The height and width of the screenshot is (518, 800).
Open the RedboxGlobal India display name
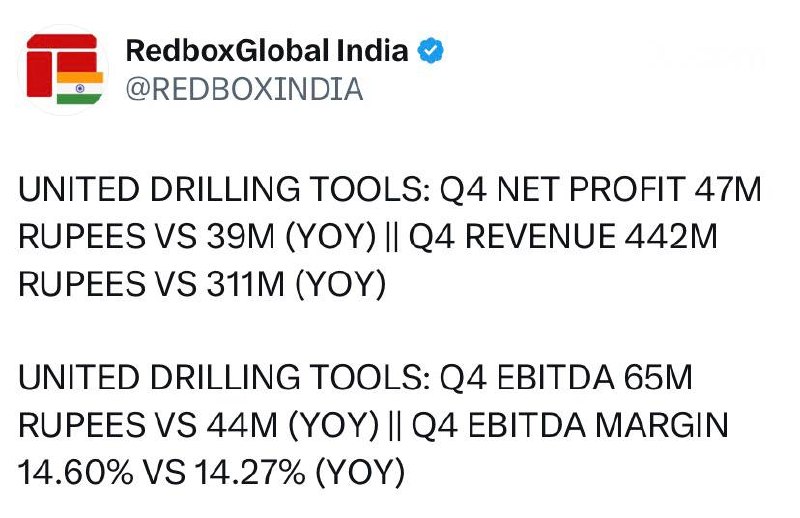click(x=267, y=51)
